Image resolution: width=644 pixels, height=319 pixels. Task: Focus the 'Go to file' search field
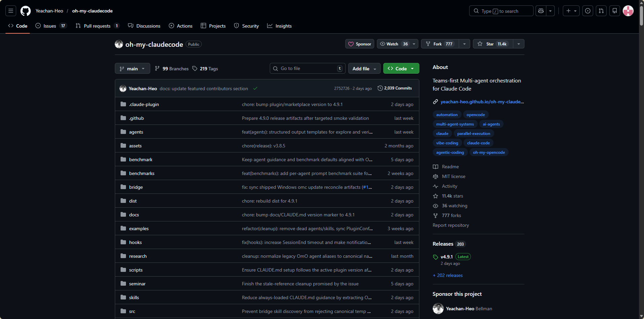point(307,69)
